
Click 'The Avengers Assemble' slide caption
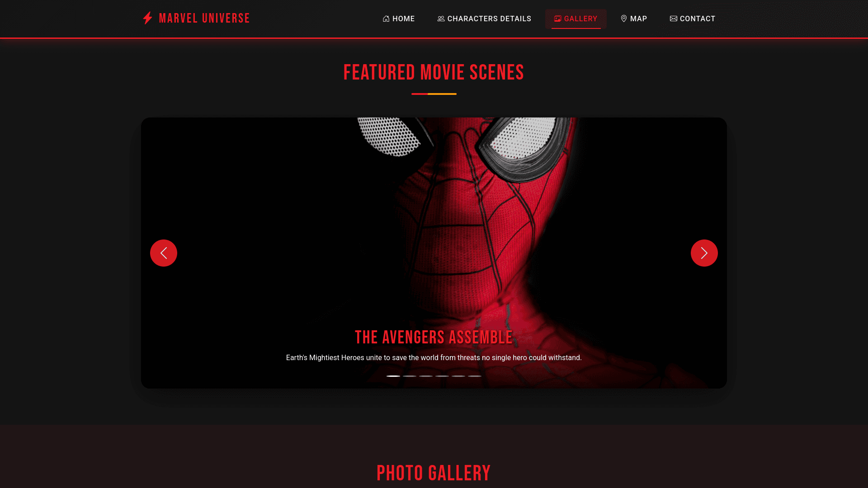tap(434, 338)
